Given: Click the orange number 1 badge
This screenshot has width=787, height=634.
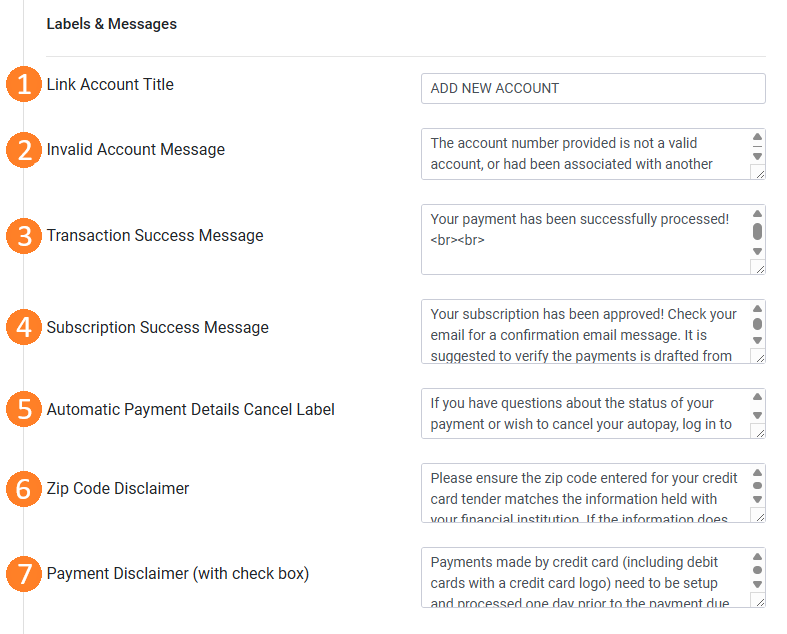Looking at the screenshot, I should tap(24, 84).
